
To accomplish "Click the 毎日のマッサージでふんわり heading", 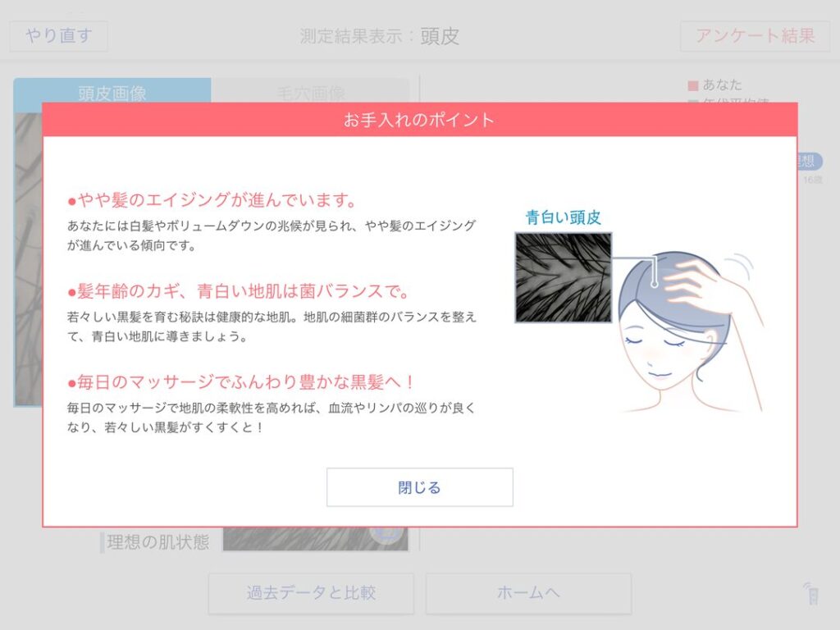I will point(241,382).
